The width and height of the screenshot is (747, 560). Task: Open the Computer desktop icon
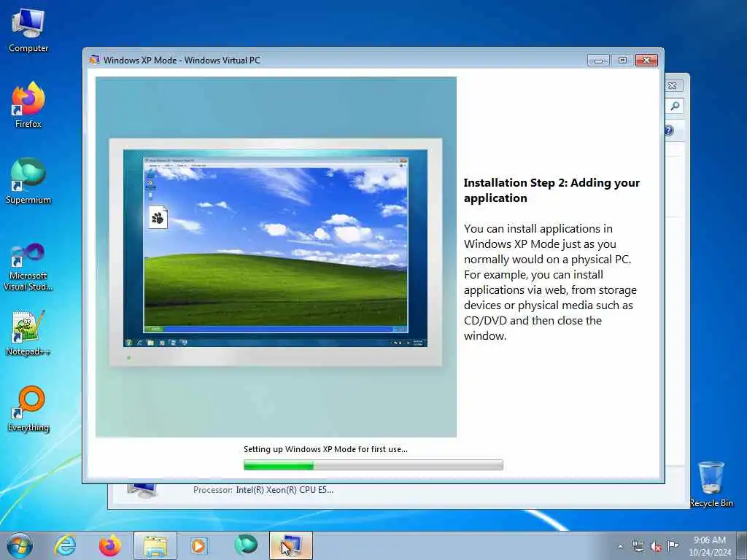point(28,30)
